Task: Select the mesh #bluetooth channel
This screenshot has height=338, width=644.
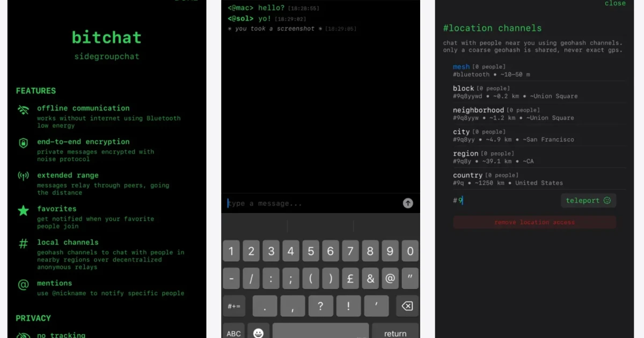Action: tap(539, 70)
